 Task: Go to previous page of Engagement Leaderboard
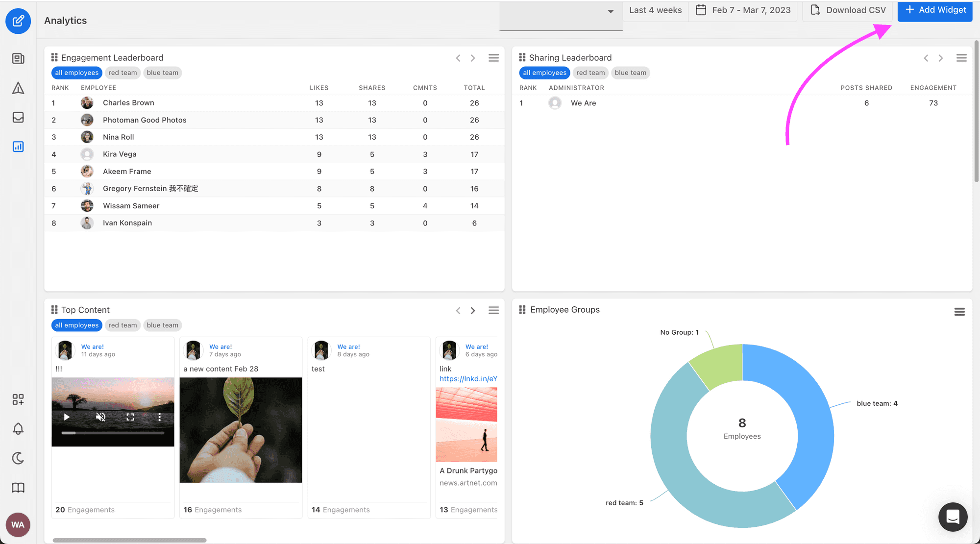coord(458,58)
